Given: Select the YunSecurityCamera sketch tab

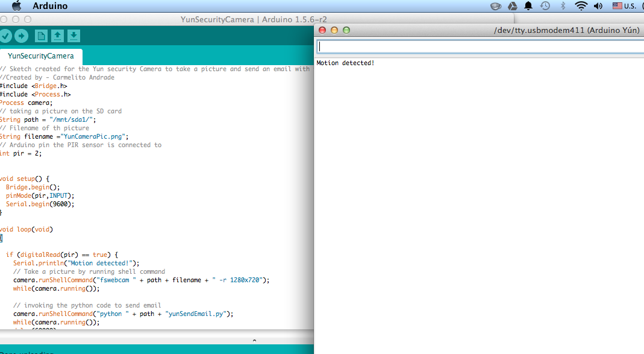Looking at the screenshot, I should coord(40,56).
